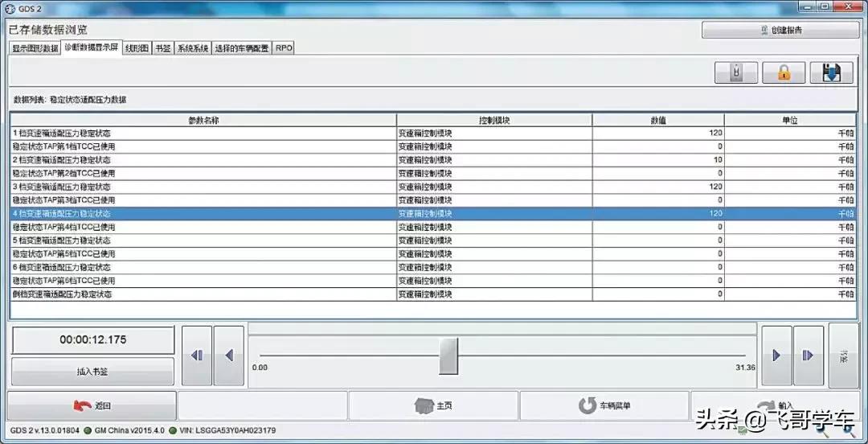Select row 稳定状态TAP第3档TCC已使用
The width and height of the screenshot is (868, 444).
click(433, 200)
